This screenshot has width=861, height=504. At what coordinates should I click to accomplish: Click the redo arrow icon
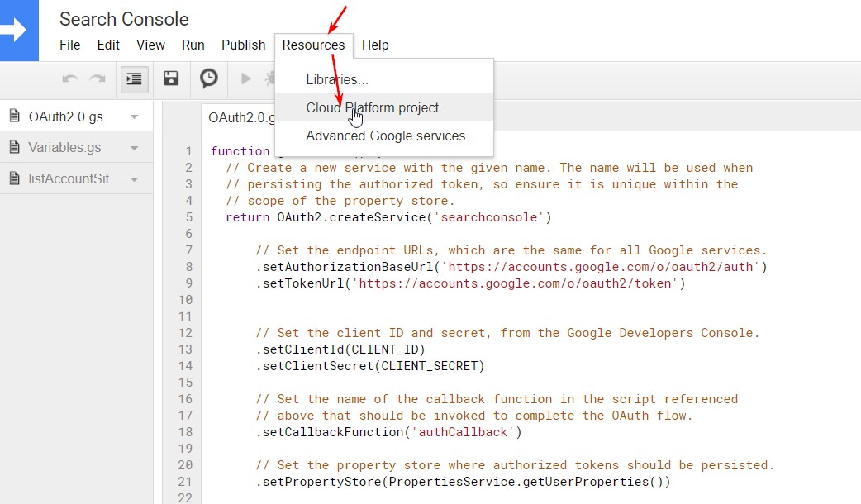pyautogui.click(x=98, y=79)
